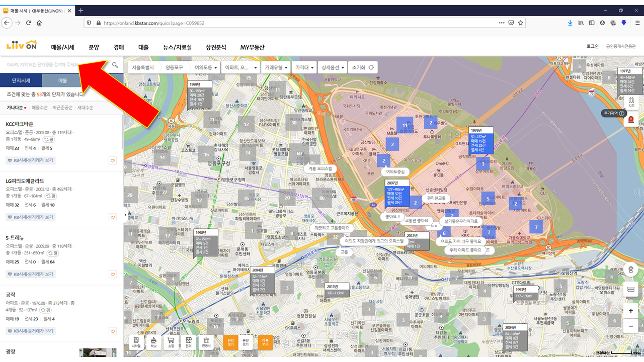This screenshot has width=644, height=362.
Task: Toggle 쇼핑 shopping overlay on map
Action: pyautogui.click(x=171, y=342)
